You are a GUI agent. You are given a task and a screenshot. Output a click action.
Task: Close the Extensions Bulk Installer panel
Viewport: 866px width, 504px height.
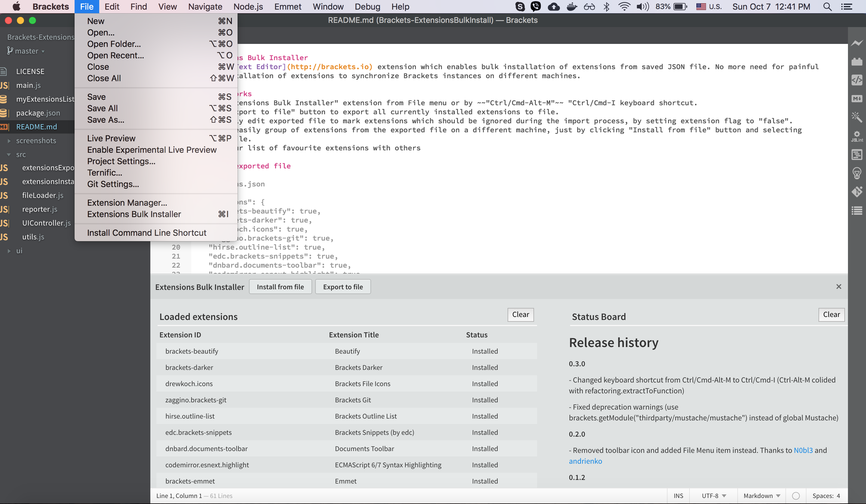839,286
